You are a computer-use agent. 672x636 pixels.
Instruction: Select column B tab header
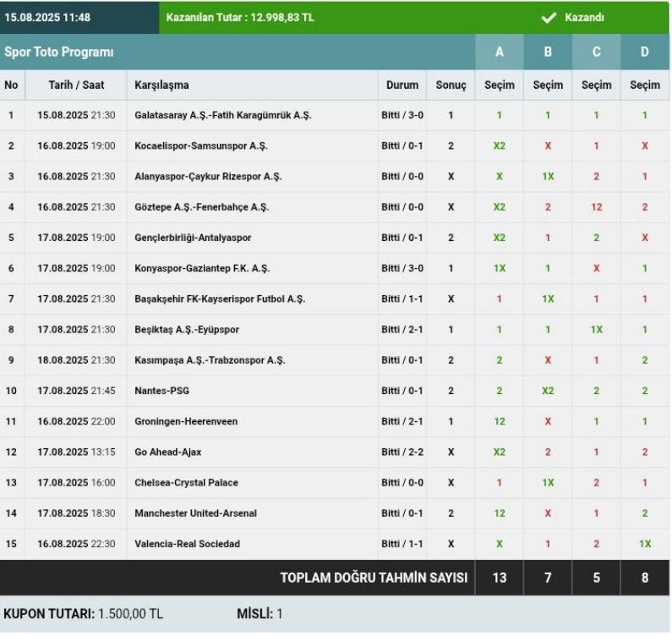[x=548, y=52]
